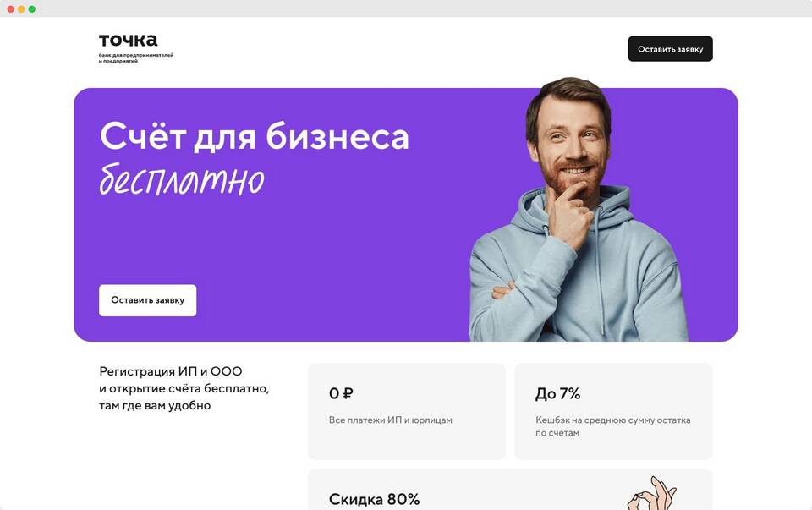
Task: Click the red close window dot
Action: pyautogui.click(x=10, y=9)
